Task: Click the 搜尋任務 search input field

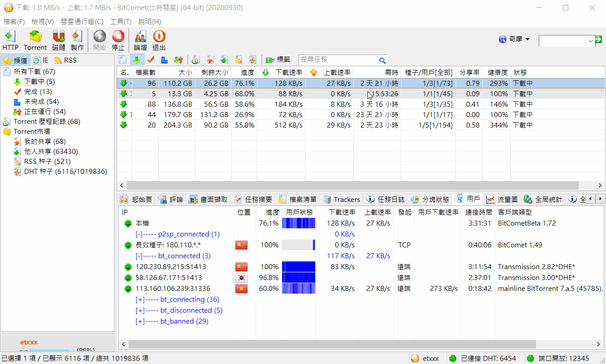Action: [x=338, y=60]
